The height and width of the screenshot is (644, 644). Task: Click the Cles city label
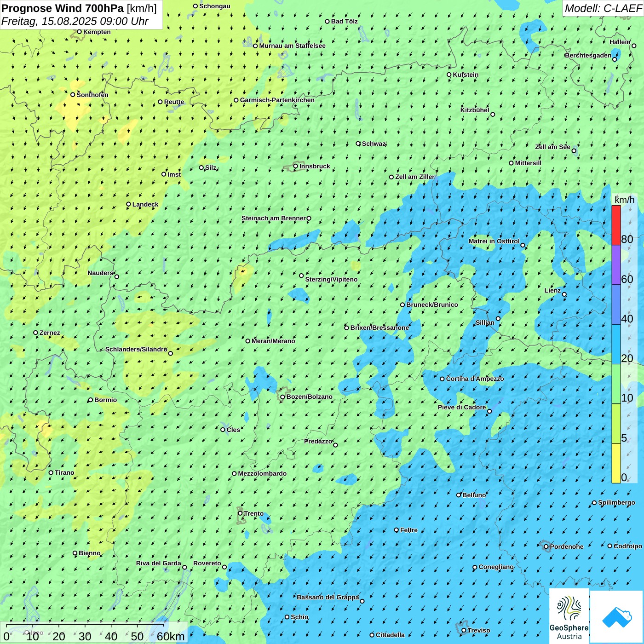click(x=233, y=430)
